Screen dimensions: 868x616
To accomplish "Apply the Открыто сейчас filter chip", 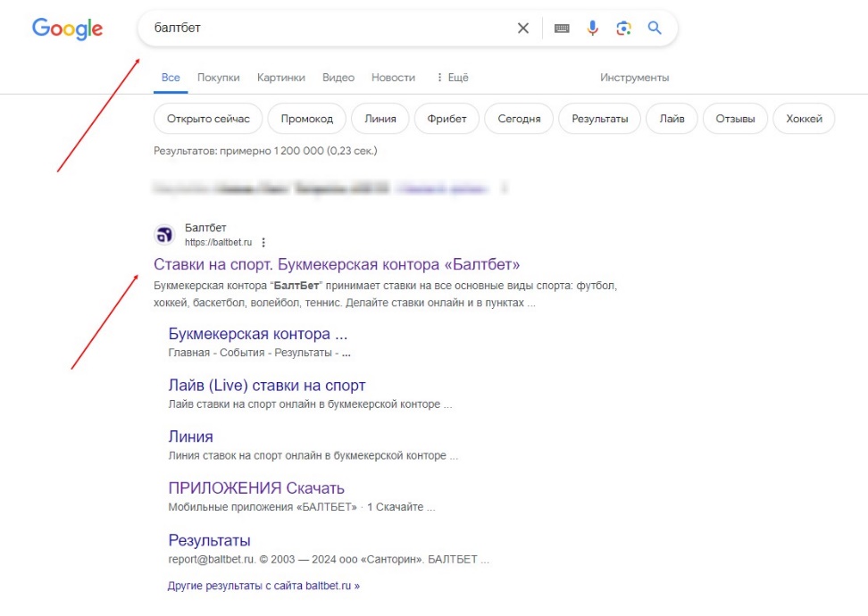I will (x=208, y=119).
